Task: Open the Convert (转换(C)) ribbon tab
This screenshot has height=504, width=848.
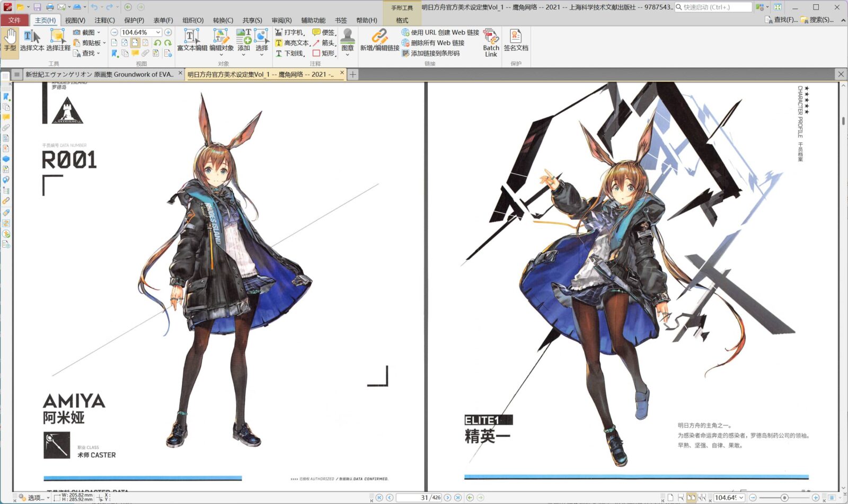Action: coord(223,20)
